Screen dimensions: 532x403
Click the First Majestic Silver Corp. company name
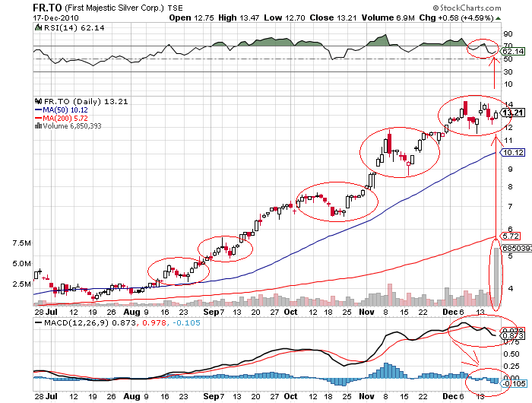point(114,8)
